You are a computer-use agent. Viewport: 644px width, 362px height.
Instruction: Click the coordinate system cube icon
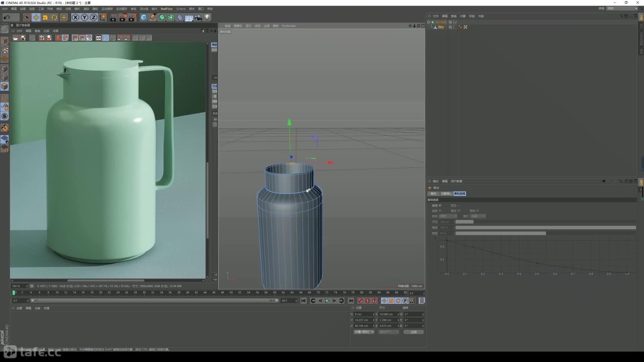(x=103, y=17)
